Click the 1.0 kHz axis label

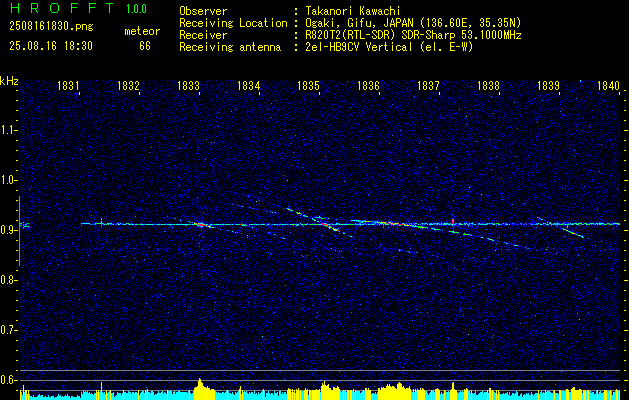[x=8, y=180]
